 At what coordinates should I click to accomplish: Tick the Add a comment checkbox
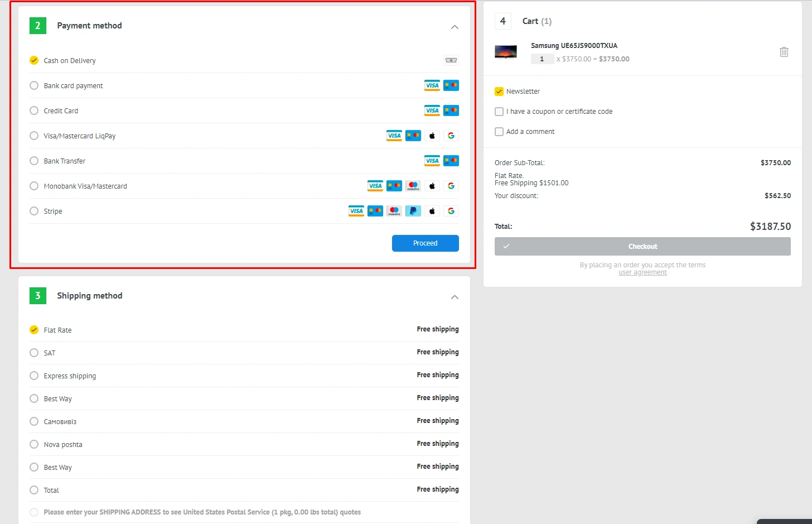pyautogui.click(x=499, y=132)
